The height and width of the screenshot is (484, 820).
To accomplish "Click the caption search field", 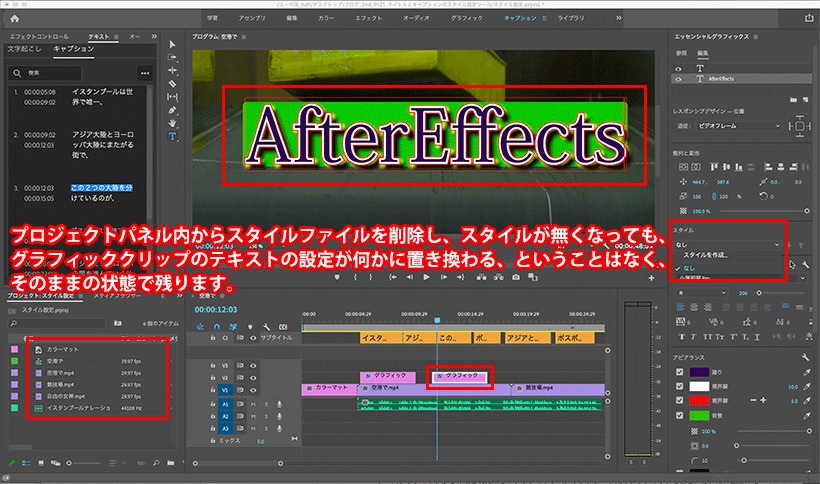I will point(45,73).
